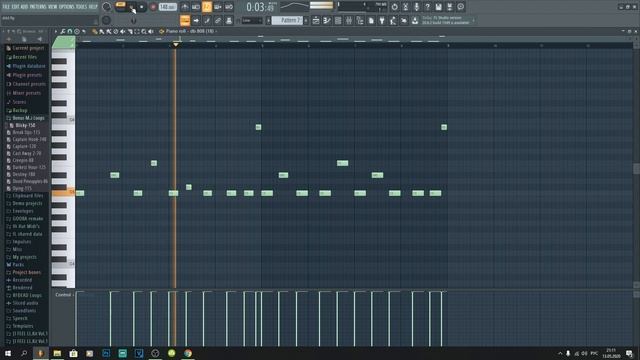Open the project picker icon
Image resolution: width=640 pixels, height=360 pixels.
(371, 20)
